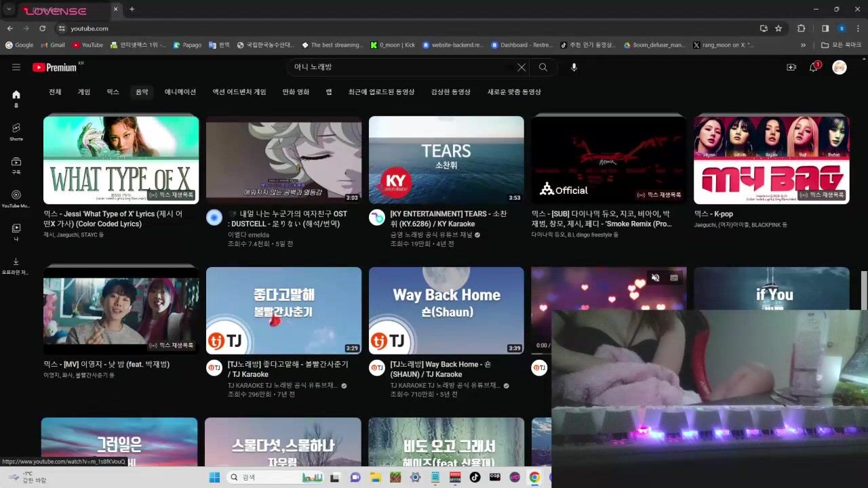Toggle captions on the video preview

coord(674,278)
